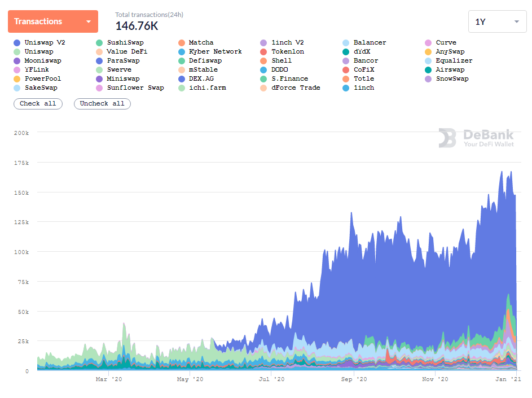Toggle the Miniswap legend entry
532x398 pixels.
click(118, 79)
